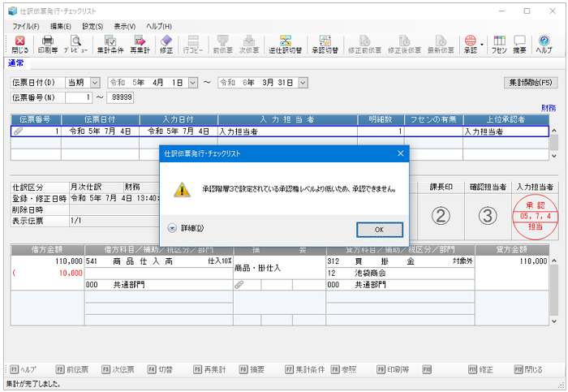This screenshot has width=568, height=392.
Task: Toggle 承認切替 in the toolbar
Action: 325,44
